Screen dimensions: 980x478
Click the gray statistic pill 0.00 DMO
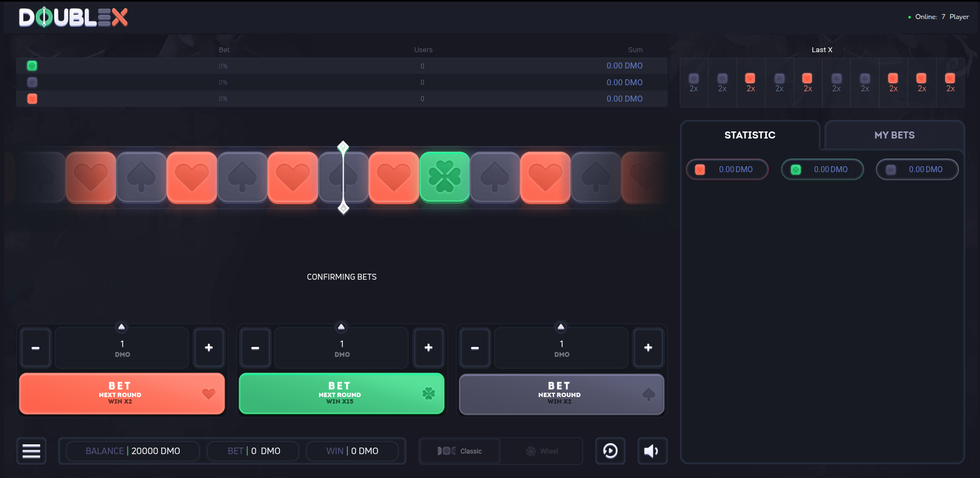[917, 169]
